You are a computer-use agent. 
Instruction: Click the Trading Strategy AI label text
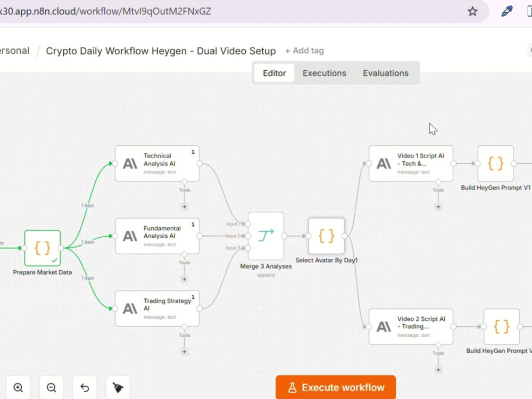point(167,304)
